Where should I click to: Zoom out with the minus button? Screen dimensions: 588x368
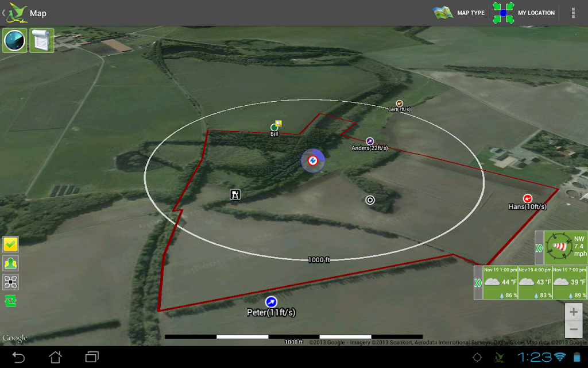point(574,329)
